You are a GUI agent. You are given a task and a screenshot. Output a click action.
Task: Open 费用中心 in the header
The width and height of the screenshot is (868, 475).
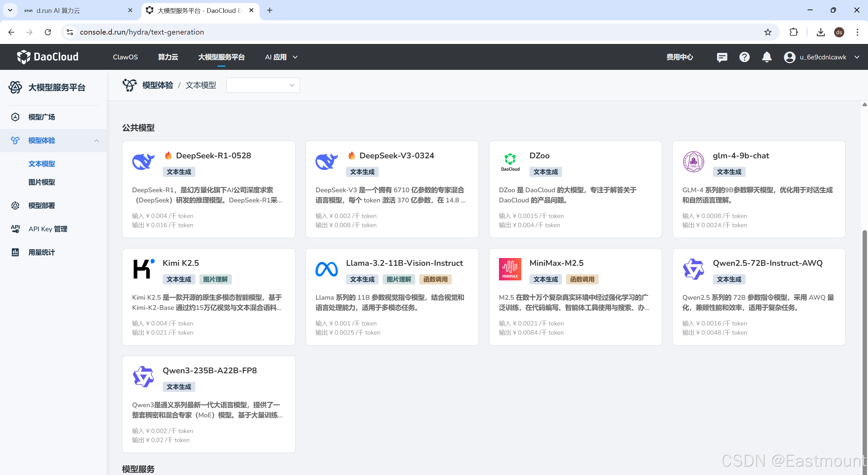tap(680, 57)
